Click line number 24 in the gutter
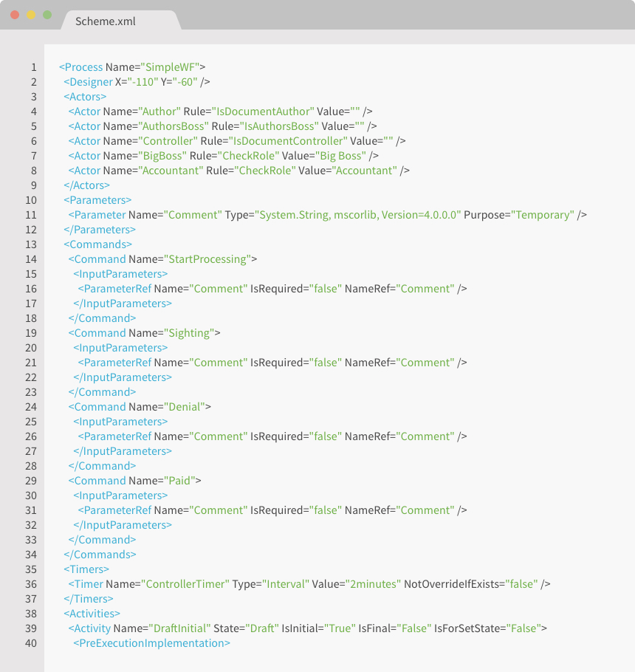The width and height of the screenshot is (635, 672). click(x=31, y=407)
